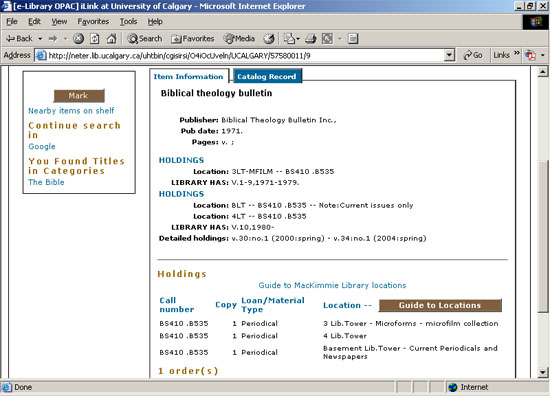The height and width of the screenshot is (396, 550).
Task: Click the vertical scrollbar thumb
Action: (543, 236)
